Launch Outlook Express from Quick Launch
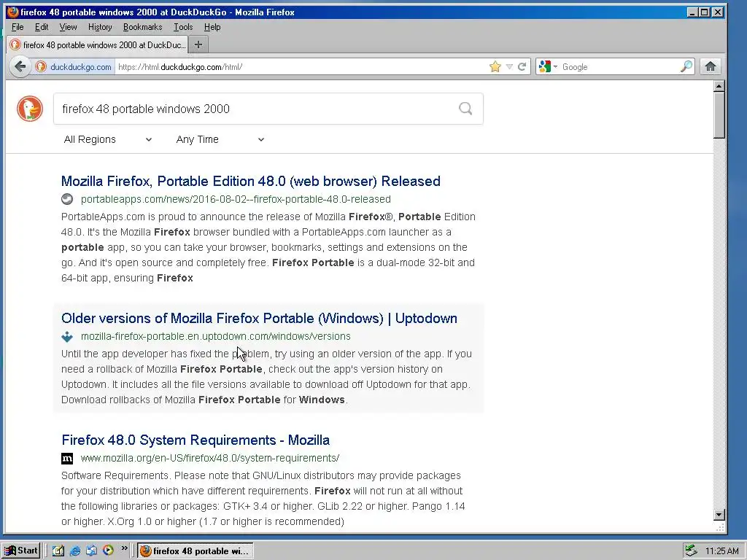747x560 pixels. click(91, 551)
